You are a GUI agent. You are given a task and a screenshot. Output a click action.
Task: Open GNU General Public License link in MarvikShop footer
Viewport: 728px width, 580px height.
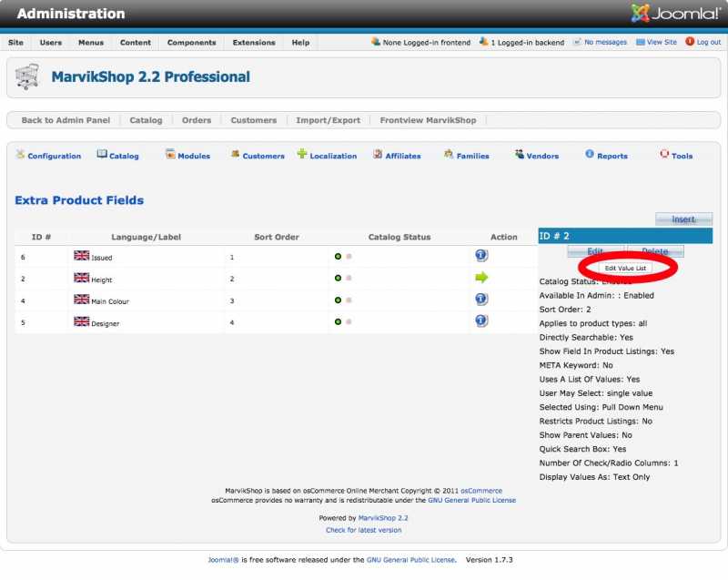471,500
